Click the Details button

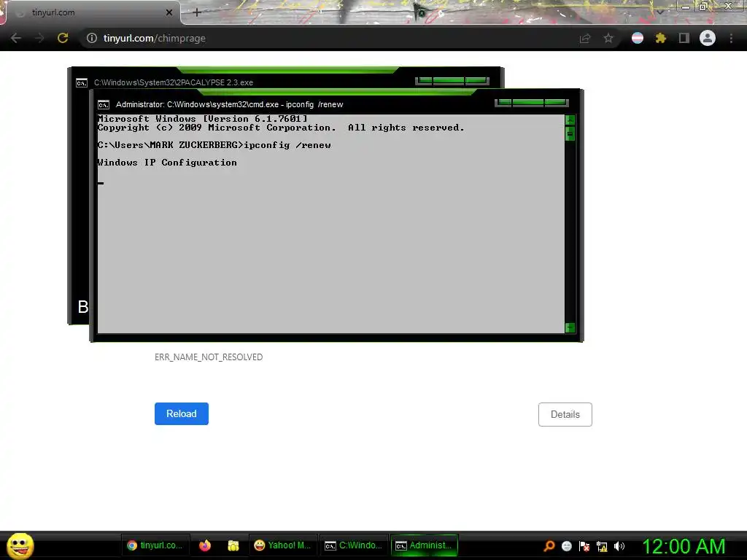click(x=565, y=414)
